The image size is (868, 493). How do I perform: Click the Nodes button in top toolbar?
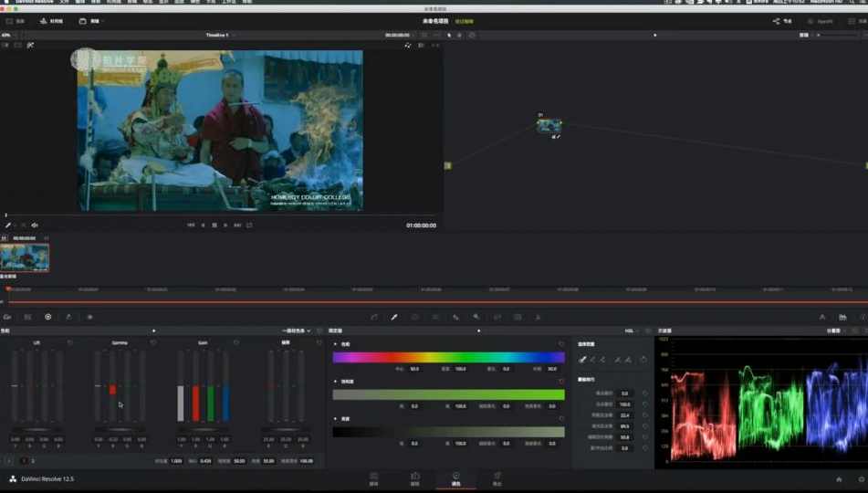pyautogui.click(x=782, y=21)
